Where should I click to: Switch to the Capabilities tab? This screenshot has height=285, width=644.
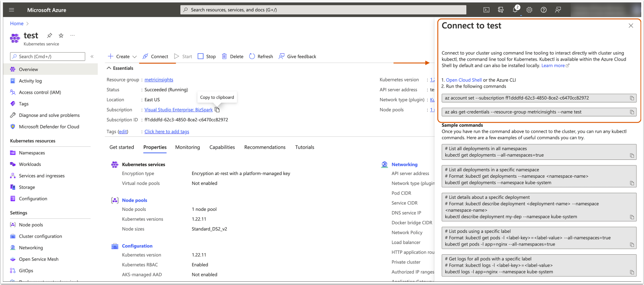(x=222, y=147)
